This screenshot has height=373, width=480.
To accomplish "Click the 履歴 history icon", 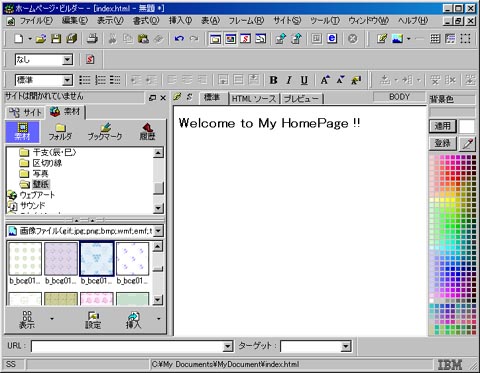I will tap(147, 132).
